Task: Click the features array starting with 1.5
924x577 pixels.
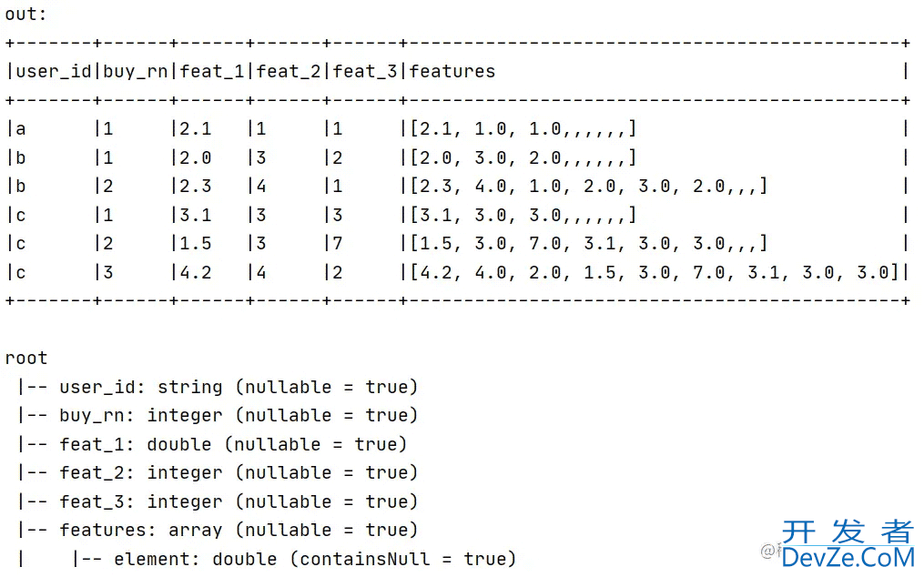Action: [x=589, y=243]
